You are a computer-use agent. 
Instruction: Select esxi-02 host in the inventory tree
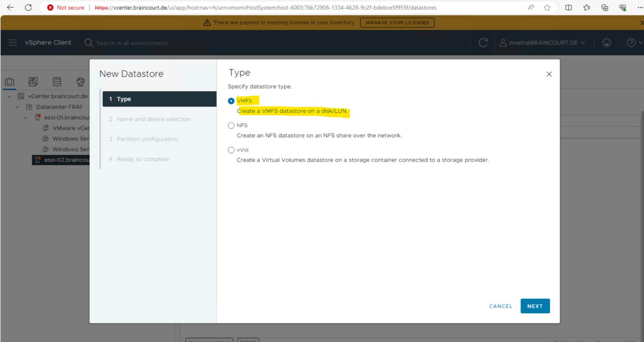click(63, 160)
